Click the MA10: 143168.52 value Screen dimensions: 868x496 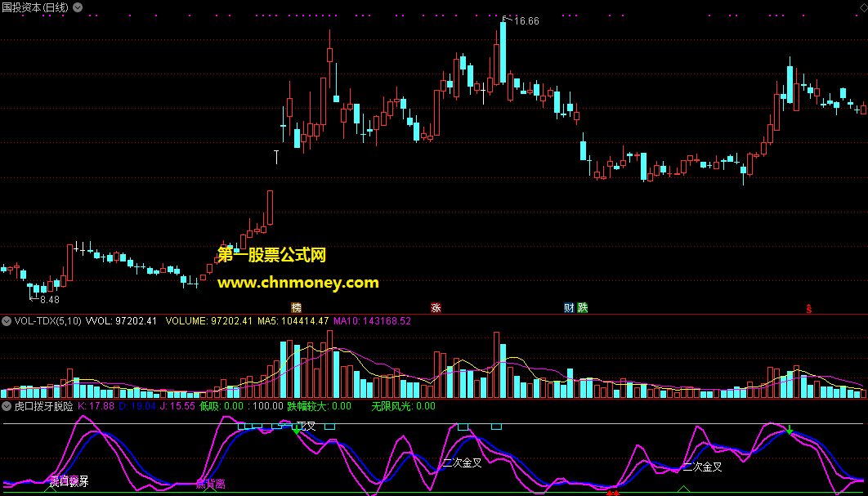pyautogui.click(x=372, y=321)
